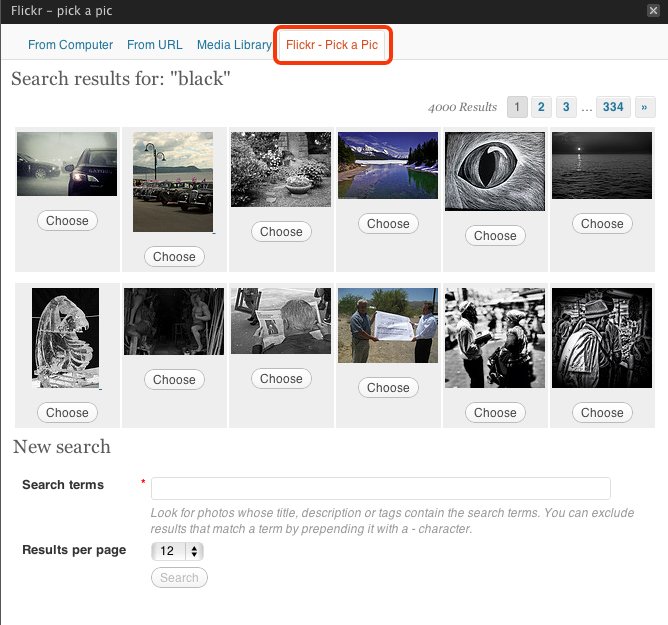This screenshot has height=625, width=668.
Task: Choose the mountain lake photo
Action: click(x=388, y=223)
